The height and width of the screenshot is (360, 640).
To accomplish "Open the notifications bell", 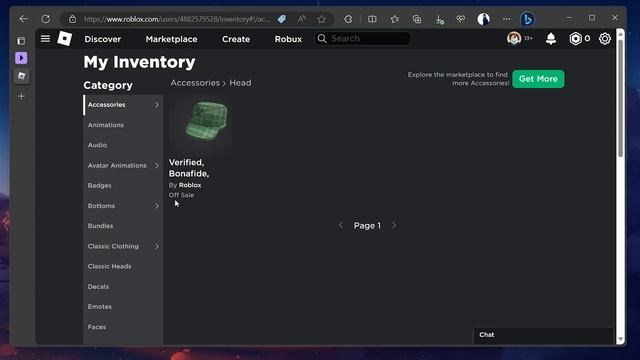I will coord(551,39).
